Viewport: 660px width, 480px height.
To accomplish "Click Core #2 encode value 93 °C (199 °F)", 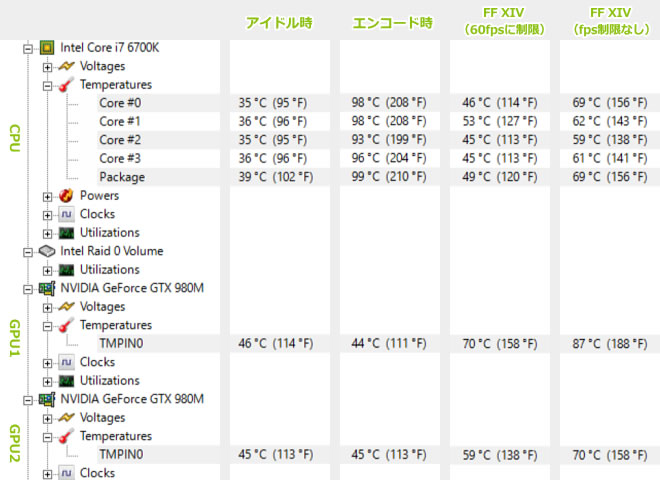I will point(389,140).
